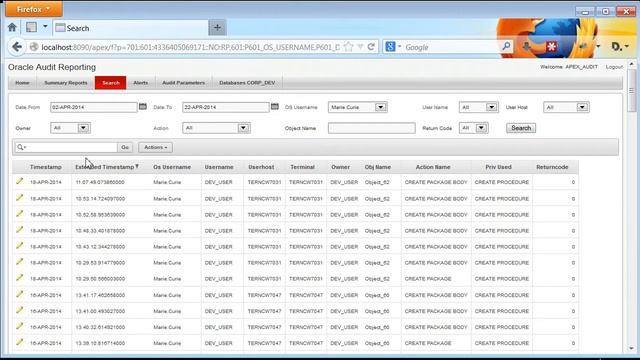Image resolution: width=640 pixels, height=360 pixels.
Task: Sort by Timestamp column header
Action: [x=46, y=167]
